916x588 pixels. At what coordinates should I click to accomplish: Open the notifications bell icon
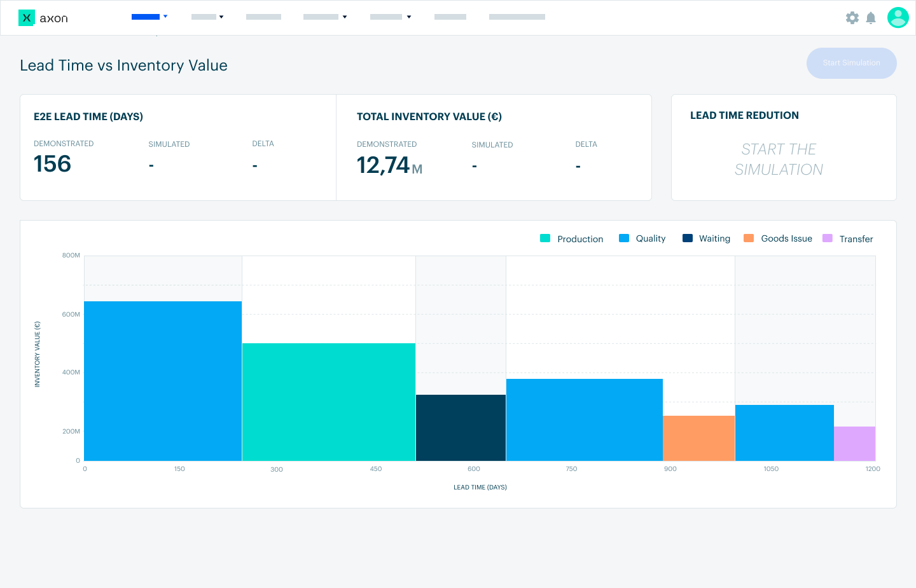pos(871,18)
